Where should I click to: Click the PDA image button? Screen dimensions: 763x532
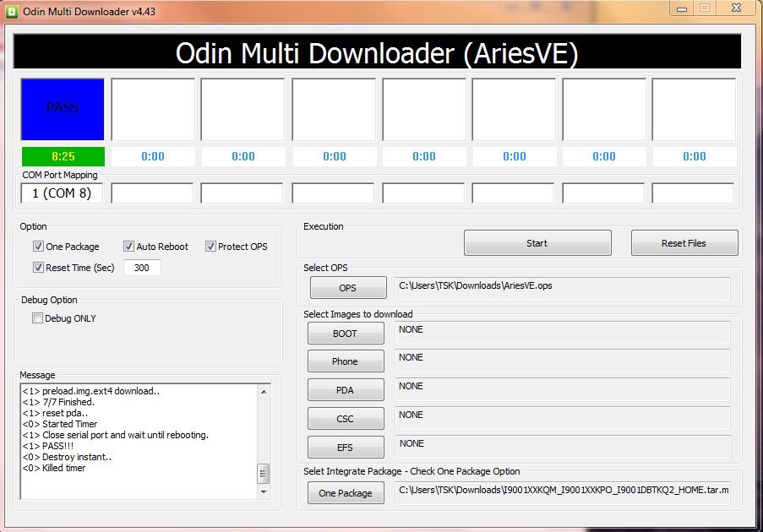click(346, 390)
